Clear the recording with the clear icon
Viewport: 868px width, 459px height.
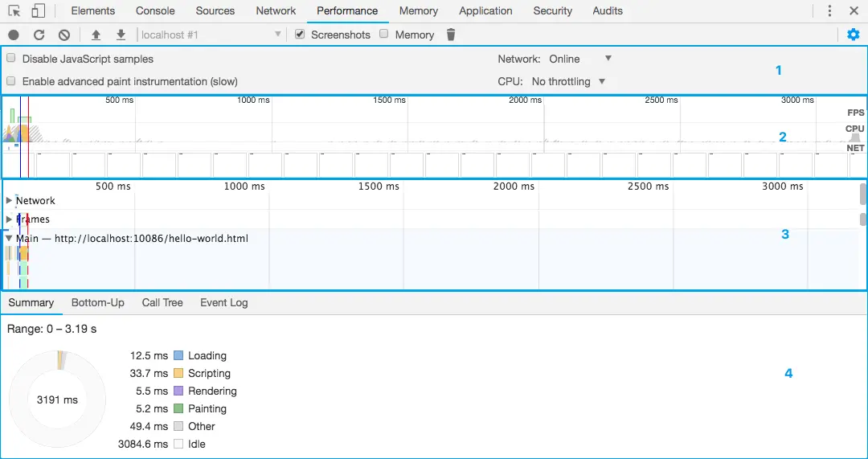click(64, 35)
